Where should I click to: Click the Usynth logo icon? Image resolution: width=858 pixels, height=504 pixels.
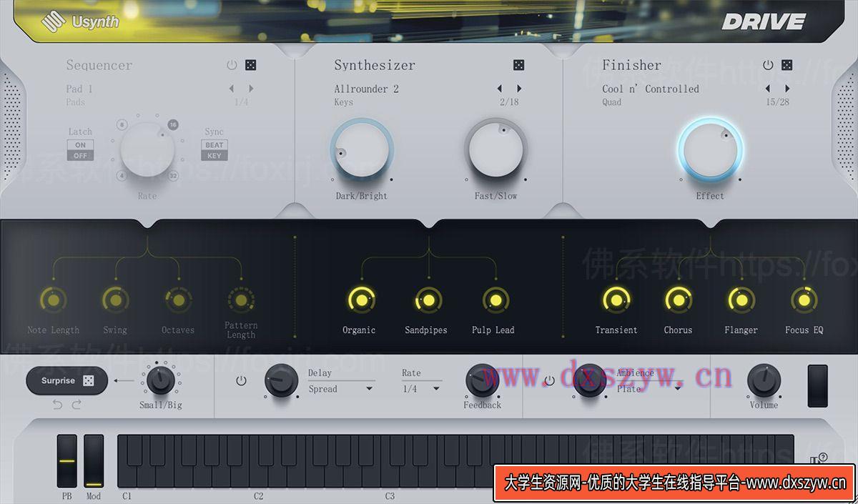click(x=53, y=21)
